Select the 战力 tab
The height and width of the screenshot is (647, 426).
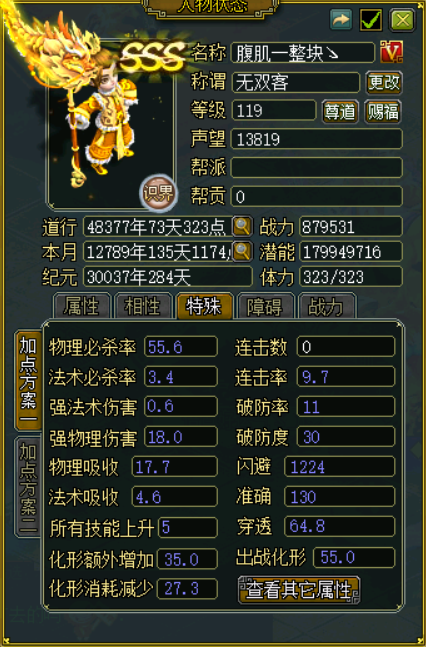pos(327,307)
